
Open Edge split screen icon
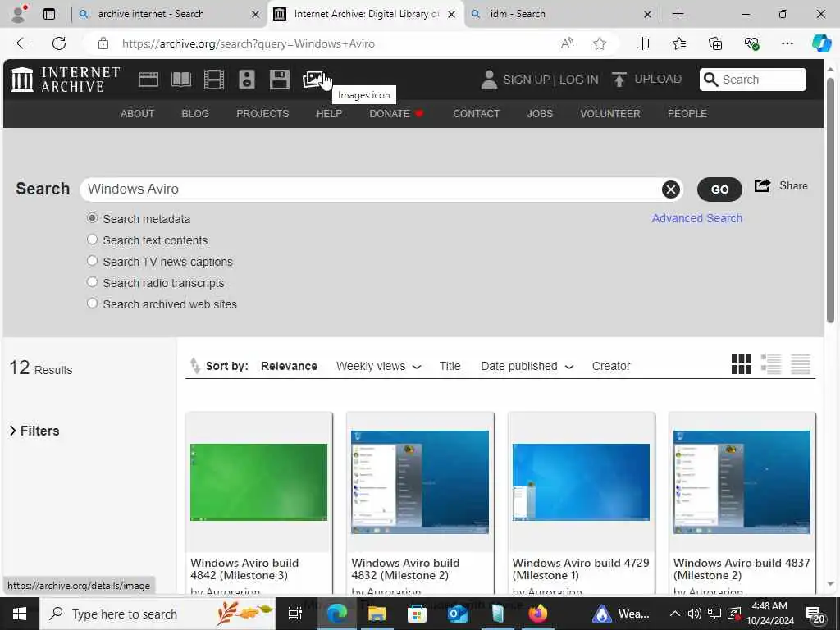click(x=642, y=43)
